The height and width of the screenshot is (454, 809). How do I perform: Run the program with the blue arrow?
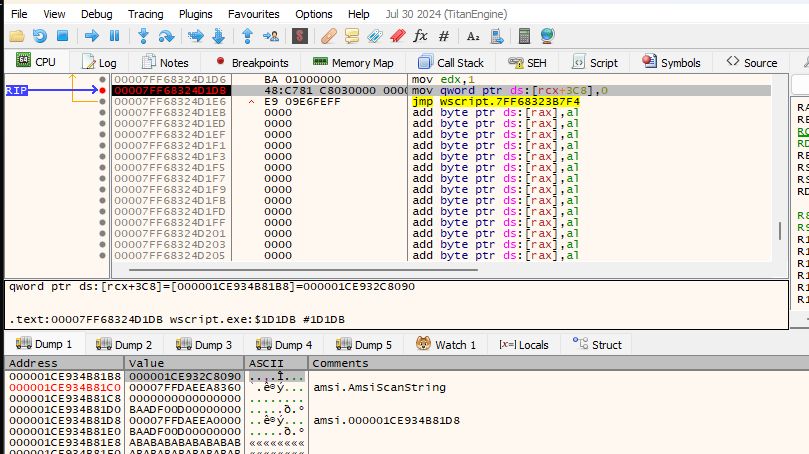coord(92,36)
